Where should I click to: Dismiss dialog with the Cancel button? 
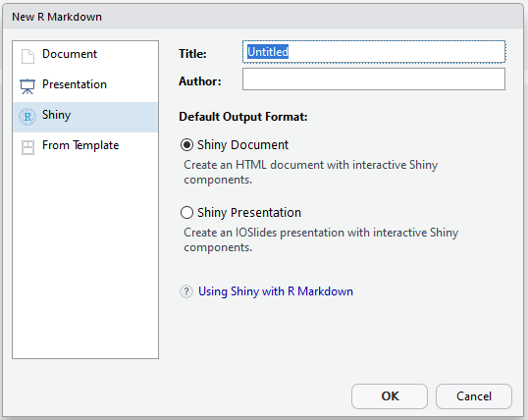[474, 396]
